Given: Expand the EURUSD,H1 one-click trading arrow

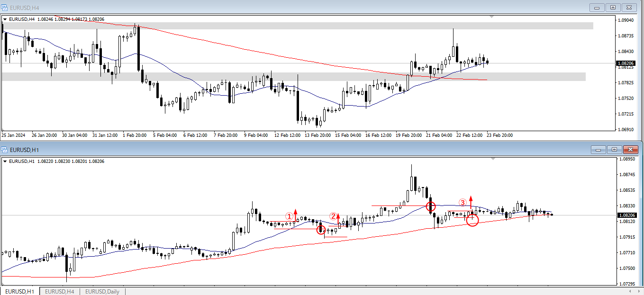Looking at the screenshot, I should coord(5,161).
